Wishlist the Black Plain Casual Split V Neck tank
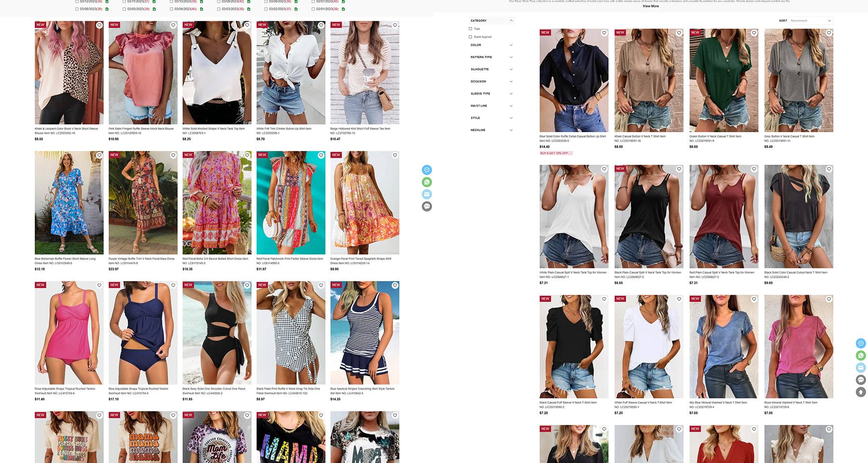868x463 pixels. (x=679, y=169)
